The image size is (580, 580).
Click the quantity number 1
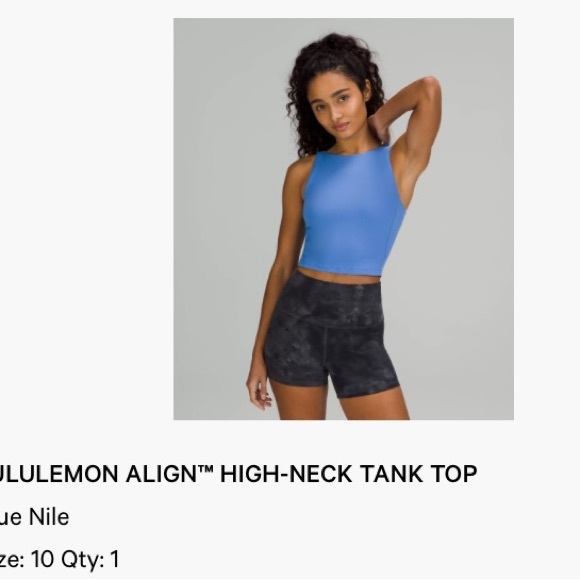[x=115, y=559]
